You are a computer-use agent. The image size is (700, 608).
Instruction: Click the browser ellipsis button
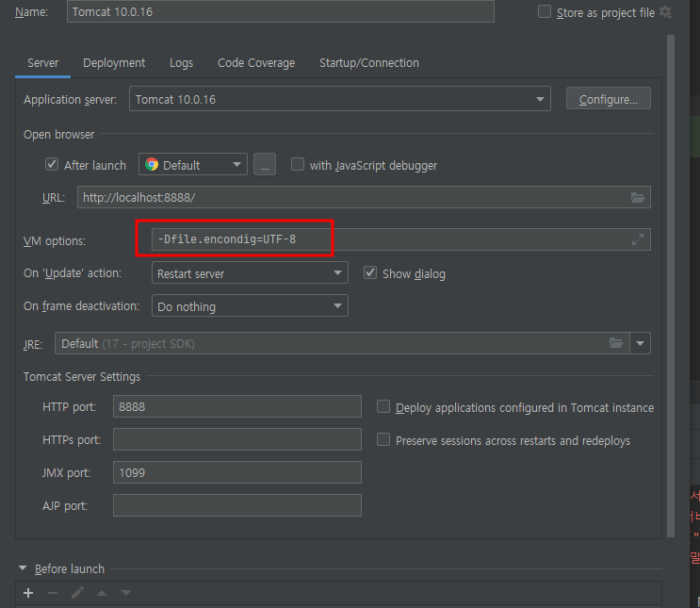coord(265,164)
